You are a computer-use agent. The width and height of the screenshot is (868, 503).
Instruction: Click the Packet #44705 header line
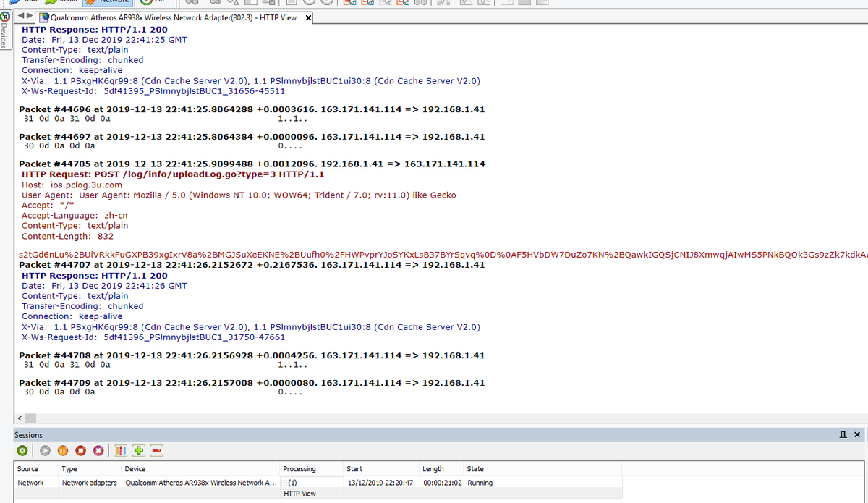tap(252, 164)
